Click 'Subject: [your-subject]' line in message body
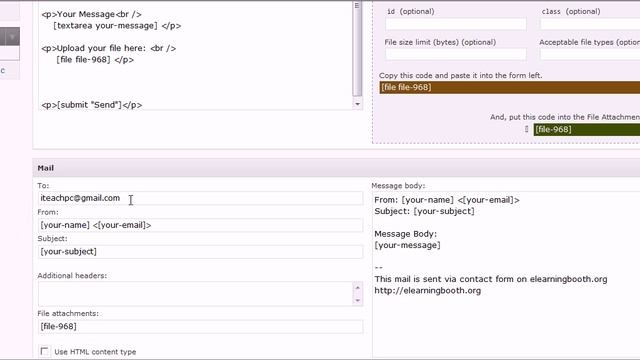This screenshot has width=640, height=360. [x=424, y=211]
